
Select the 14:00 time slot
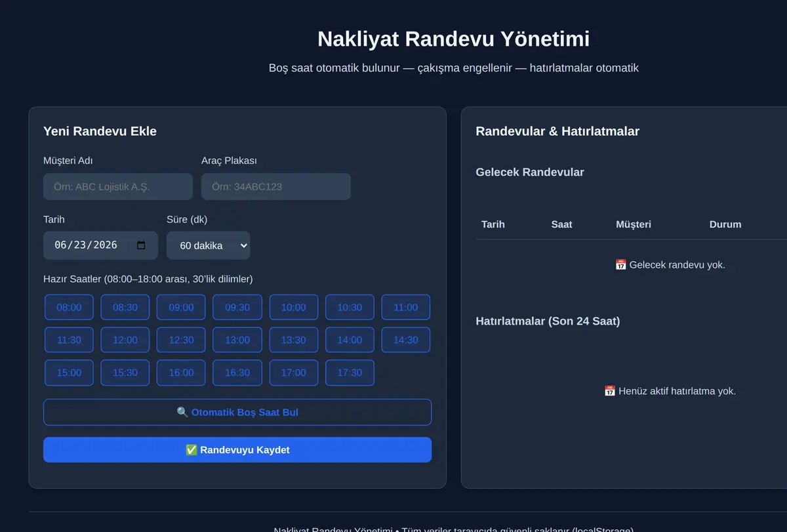point(350,340)
